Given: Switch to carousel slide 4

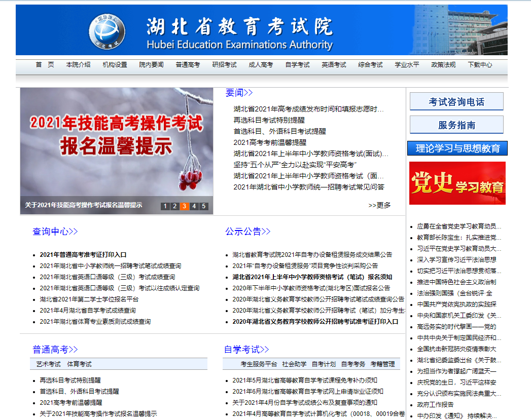Looking at the screenshot, I should [194, 206].
